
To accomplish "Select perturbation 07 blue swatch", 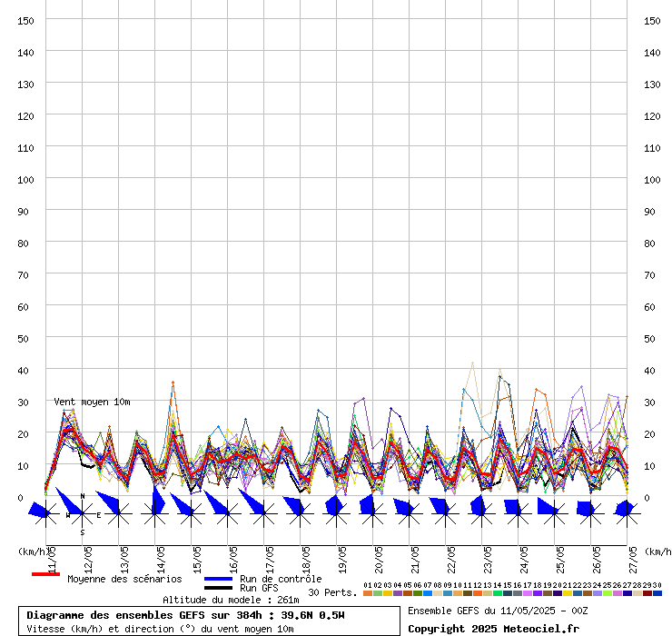I will [428, 593].
